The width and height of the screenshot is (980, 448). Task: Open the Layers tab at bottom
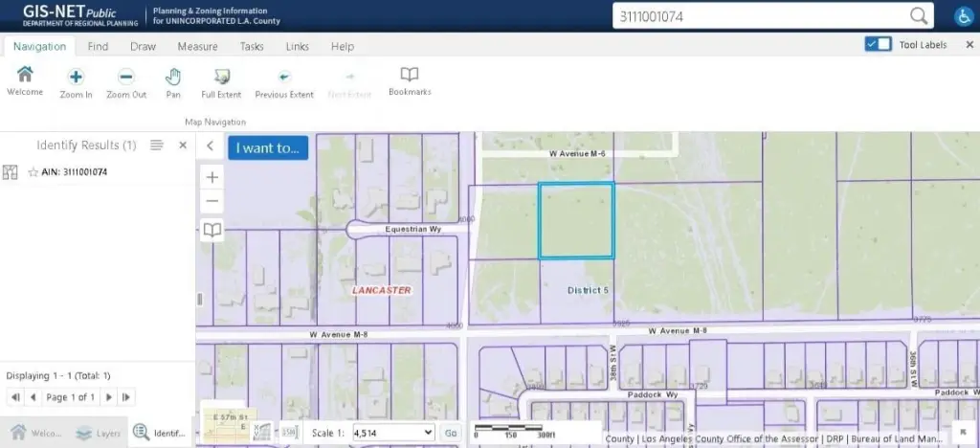[99, 433]
